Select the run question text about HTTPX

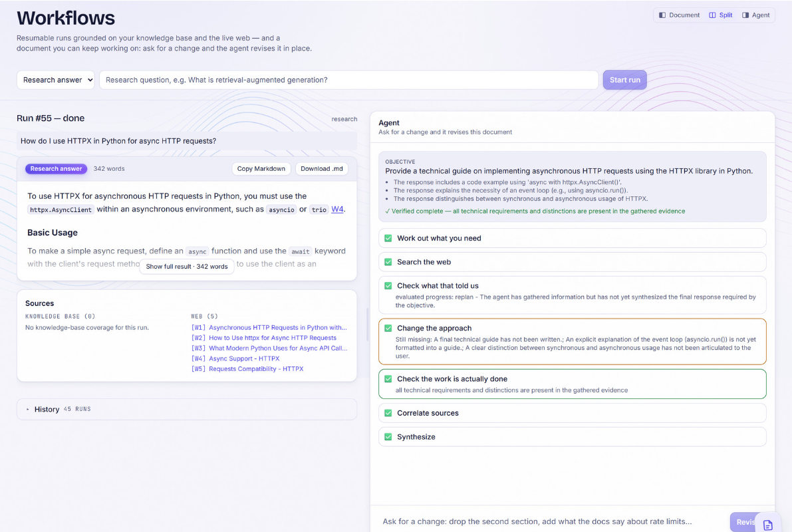[x=118, y=141]
